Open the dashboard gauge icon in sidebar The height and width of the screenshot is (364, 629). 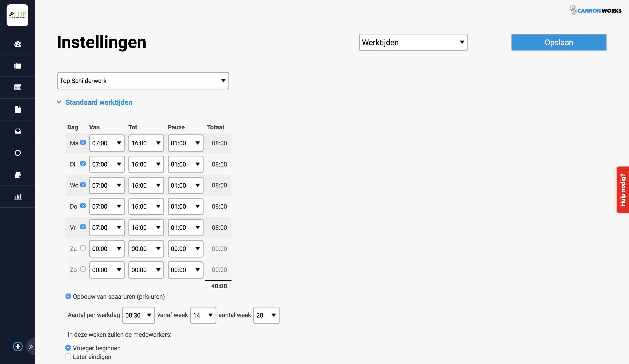pyautogui.click(x=18, y=44)
